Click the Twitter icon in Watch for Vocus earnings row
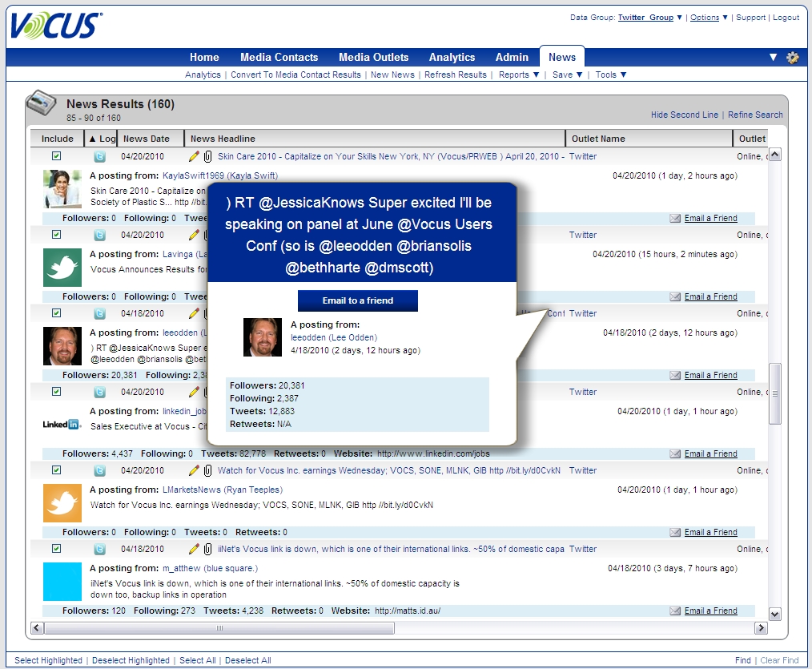Viewport: 812px width, 669px height. pyautogui.click(x=100, y=470)
